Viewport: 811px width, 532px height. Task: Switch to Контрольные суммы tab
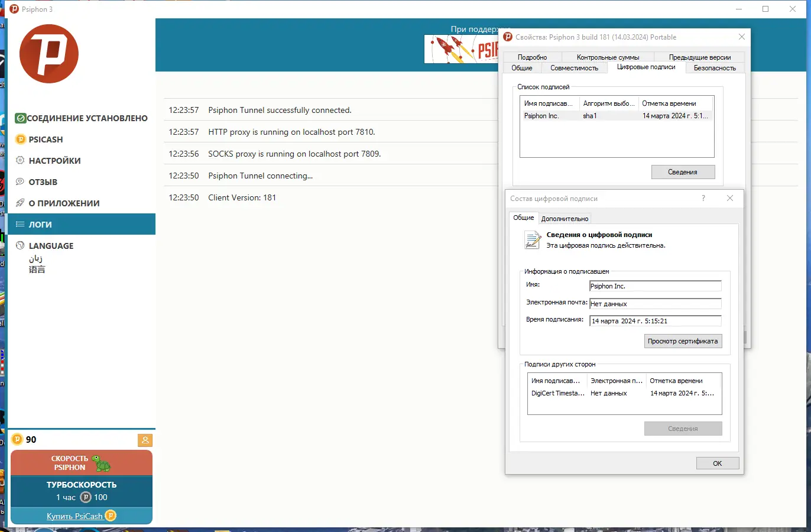(x=608, y=57)
